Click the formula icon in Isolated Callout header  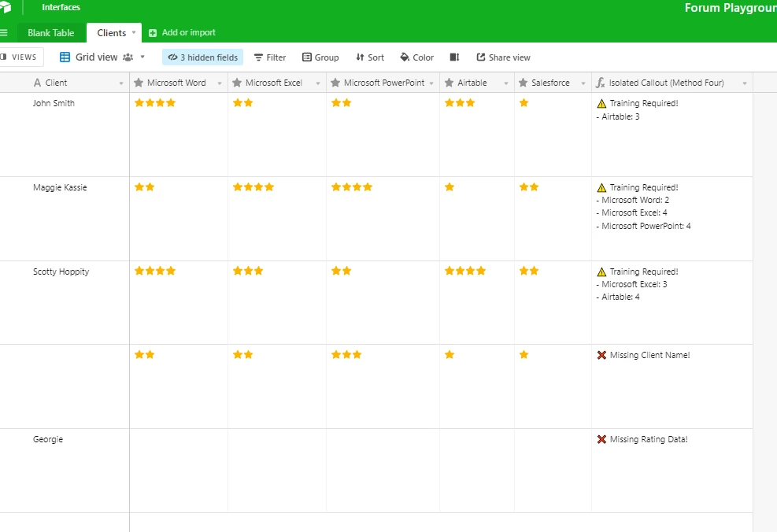point(600,83)
